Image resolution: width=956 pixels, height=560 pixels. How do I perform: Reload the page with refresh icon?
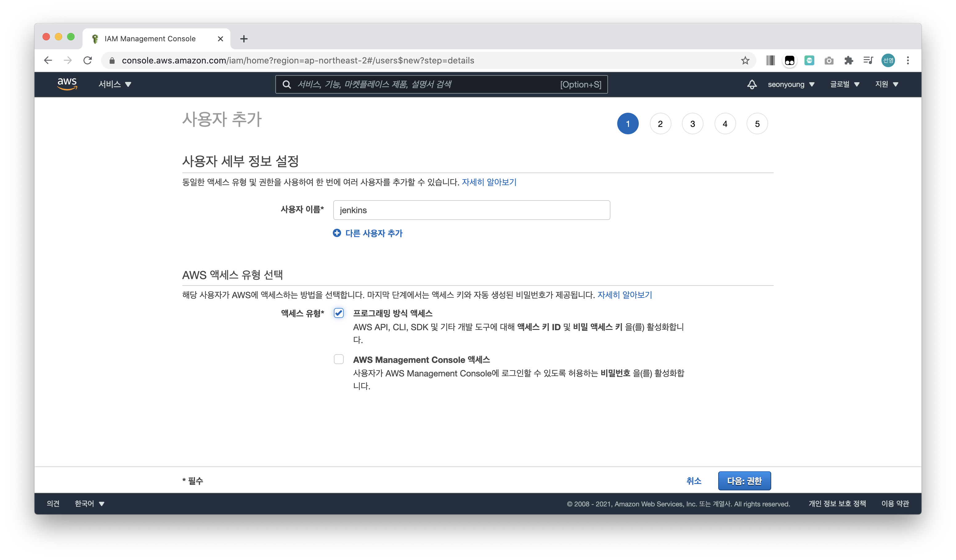pyautogui.click(x=88, y=60)
